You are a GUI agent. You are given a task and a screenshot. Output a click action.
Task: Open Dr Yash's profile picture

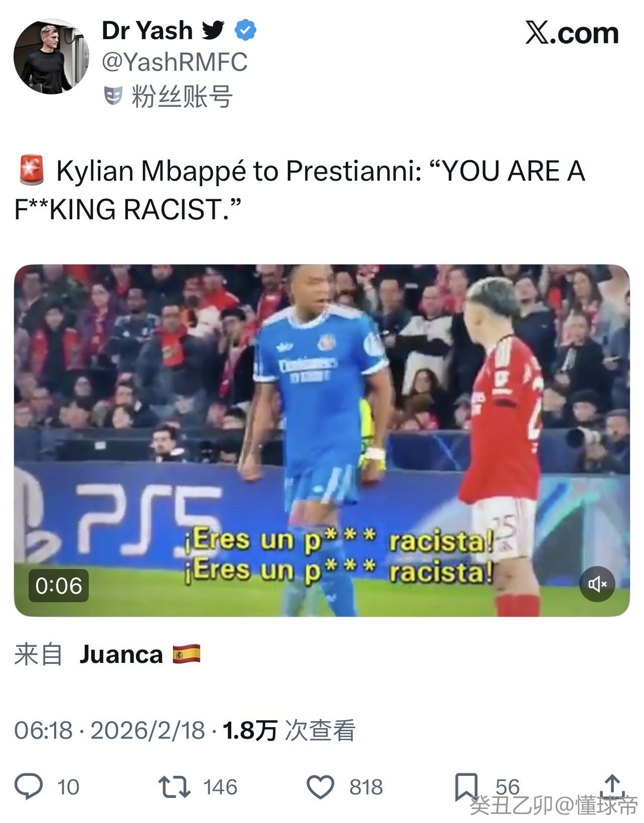point(51,57)
